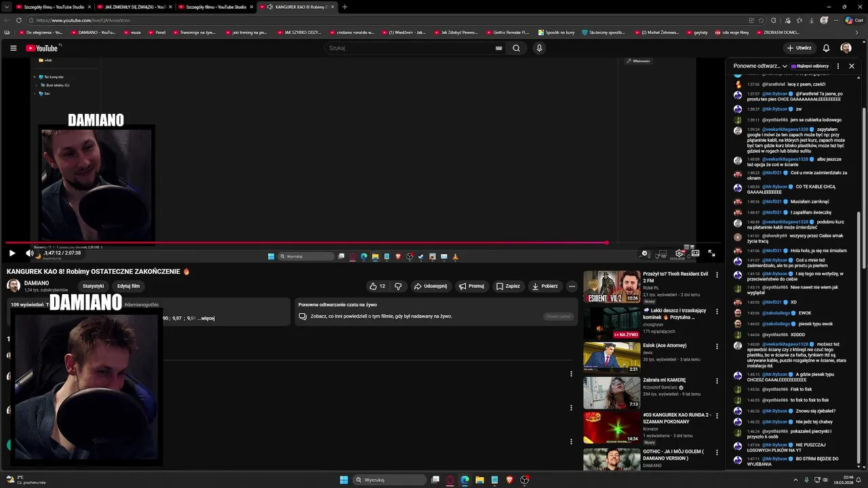
Task: Open the player settings gear
Action: pyautogui.click(x=679, y=253)
